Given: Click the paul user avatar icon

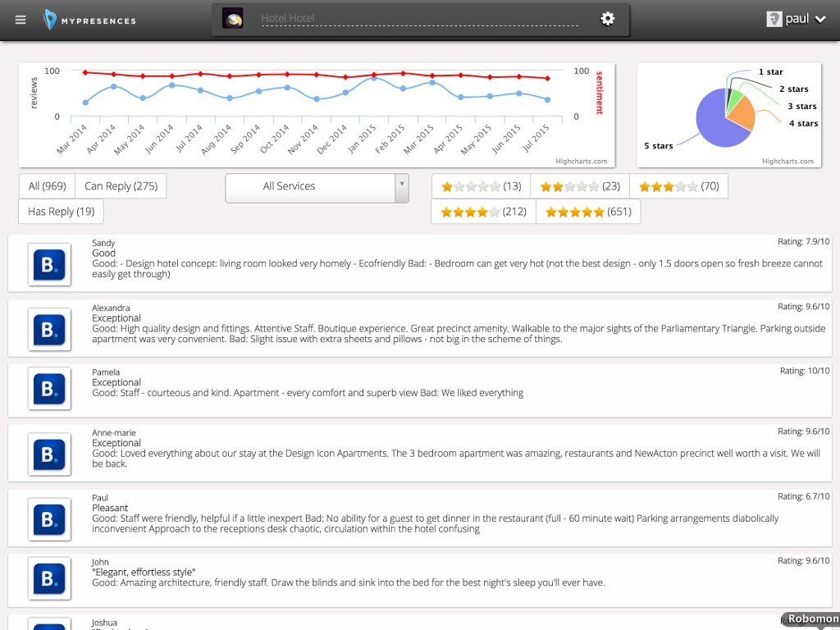Looking at the screenshot, I should 774,20.
